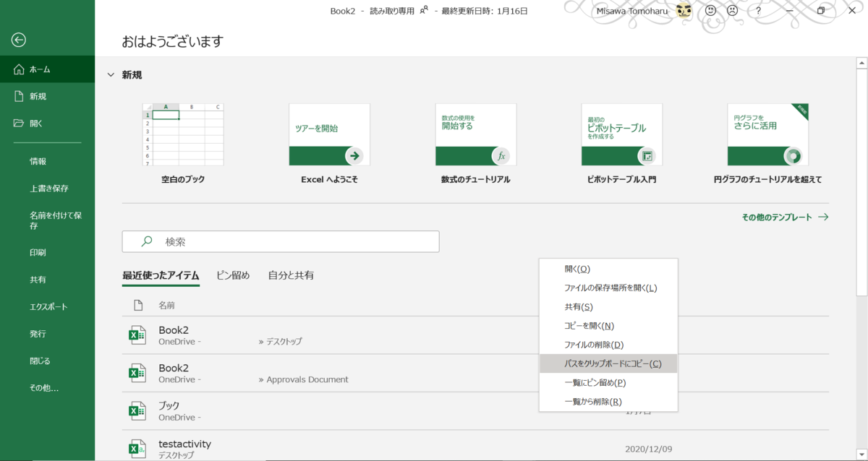Choose 一覧にピン留め(P) from the context menu
Viewport: 868px width, 461px height.
[x=608, y=382]
